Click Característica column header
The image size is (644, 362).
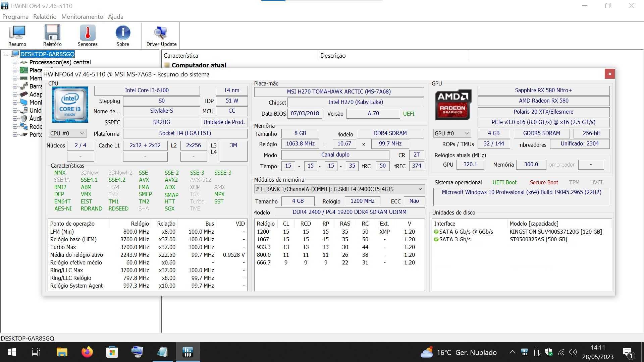click(240, 56)
